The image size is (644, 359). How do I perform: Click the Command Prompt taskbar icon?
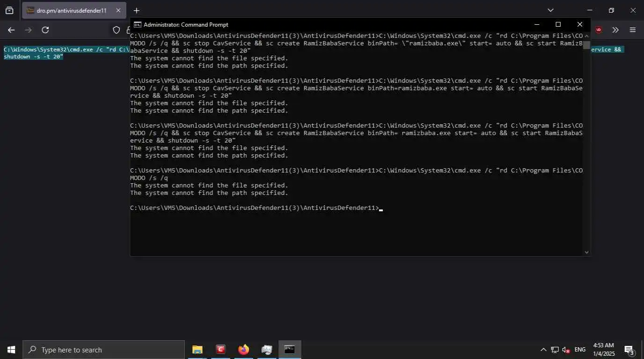[x=290, y=350]
